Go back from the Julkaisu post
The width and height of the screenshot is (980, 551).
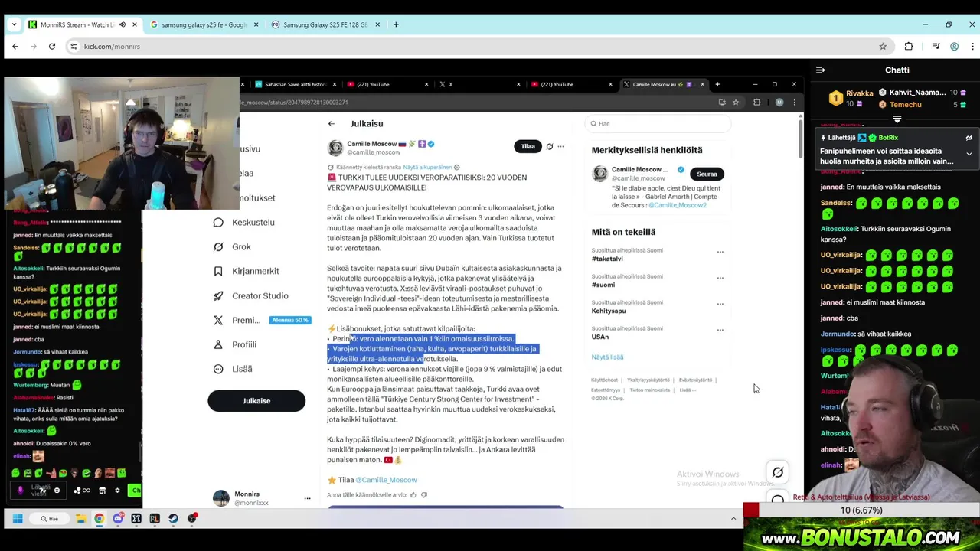[332, 124]
